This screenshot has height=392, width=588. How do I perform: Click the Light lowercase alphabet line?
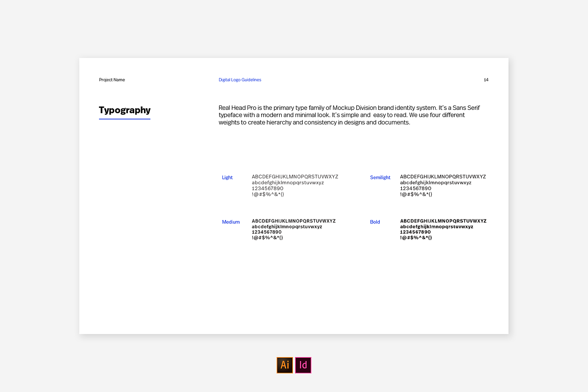288,183
